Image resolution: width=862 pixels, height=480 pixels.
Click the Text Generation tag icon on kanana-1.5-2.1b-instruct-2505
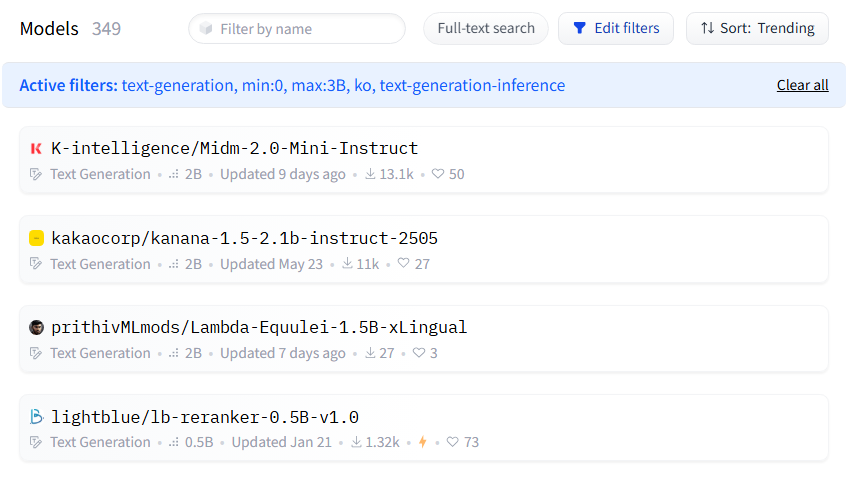[x=36, y=264]
